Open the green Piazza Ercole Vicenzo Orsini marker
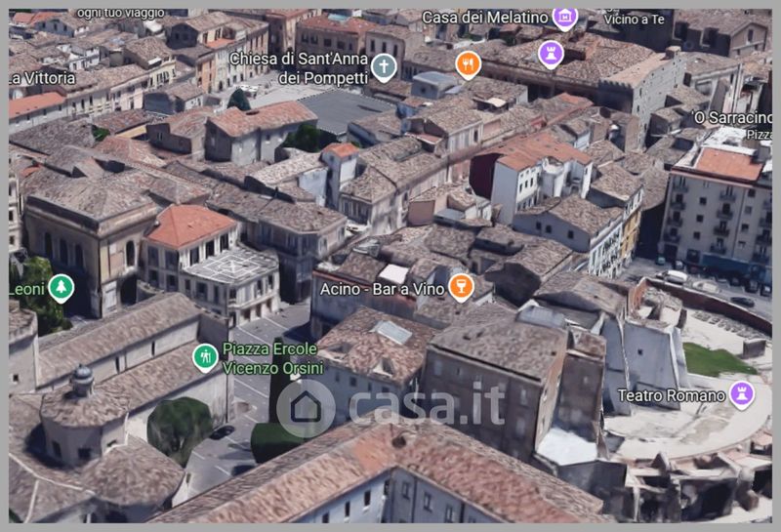The width and height of the screenshot is (781, 532). pyautogui.click(x=204, y=357)
